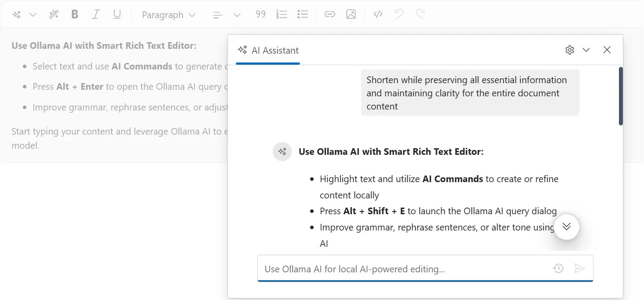The height and width of the screenshot is (300, 644).
Task: Expand the alignment options arrow
Action: [x=237, y=15]
